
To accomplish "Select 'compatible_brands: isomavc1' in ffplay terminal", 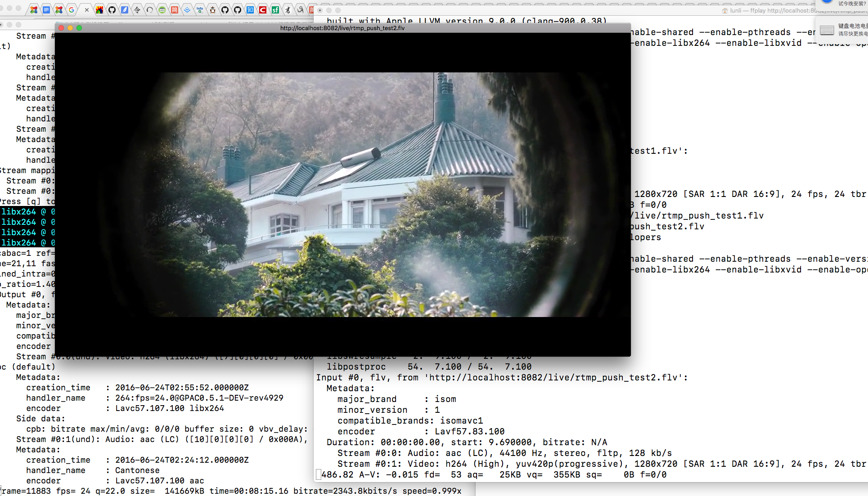I will [x=410, y=421].
